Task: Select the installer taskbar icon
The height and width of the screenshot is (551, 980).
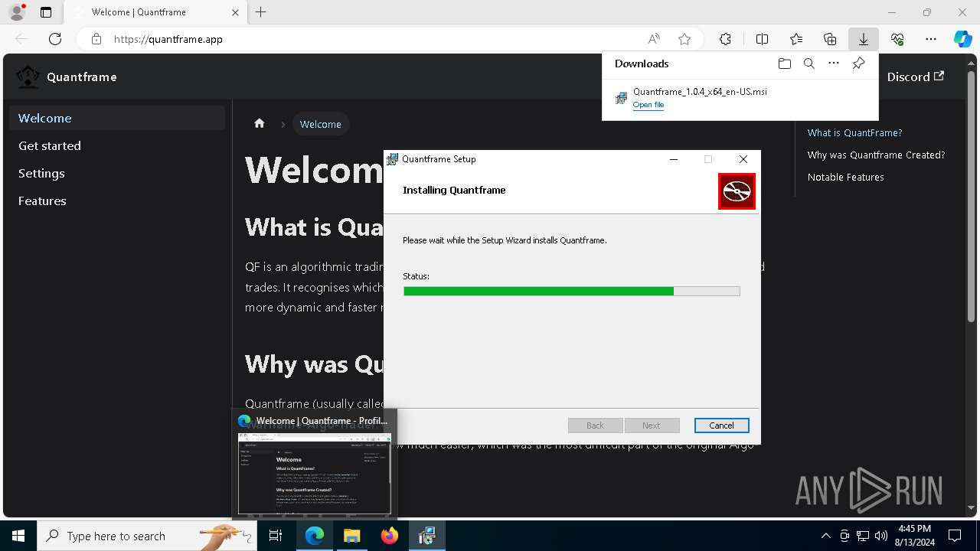Action: [x=426, y=536]
